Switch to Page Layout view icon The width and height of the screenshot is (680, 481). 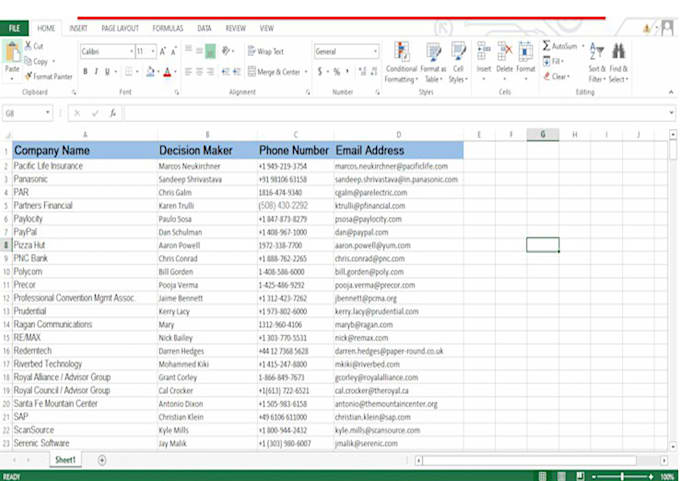click(x=562, y=476)
